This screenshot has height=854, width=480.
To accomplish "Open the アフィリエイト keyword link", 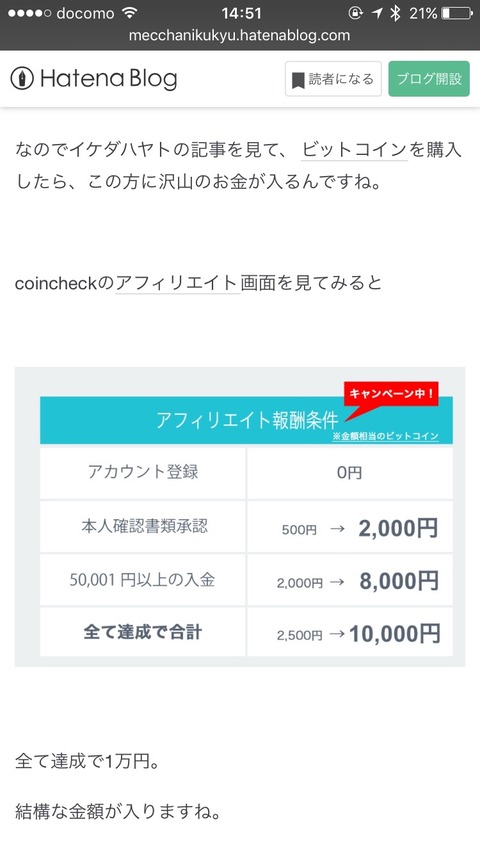I will pyautogui.click(x=178, y=283).
